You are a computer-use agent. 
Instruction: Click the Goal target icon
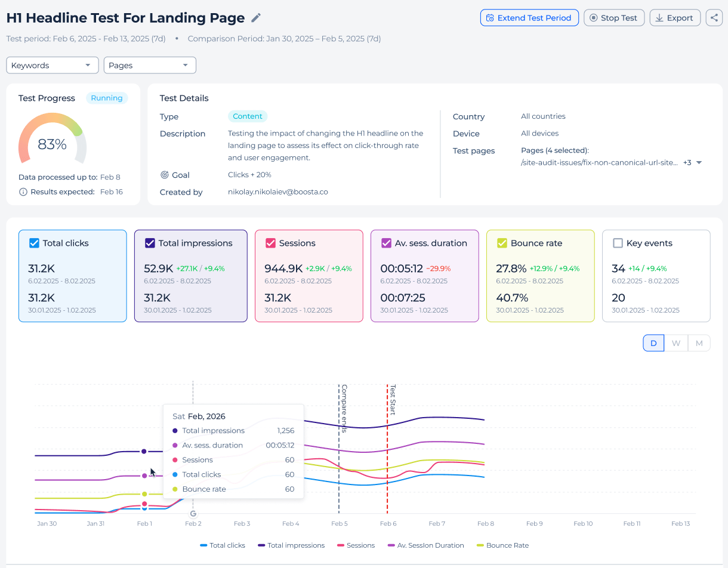165,175
